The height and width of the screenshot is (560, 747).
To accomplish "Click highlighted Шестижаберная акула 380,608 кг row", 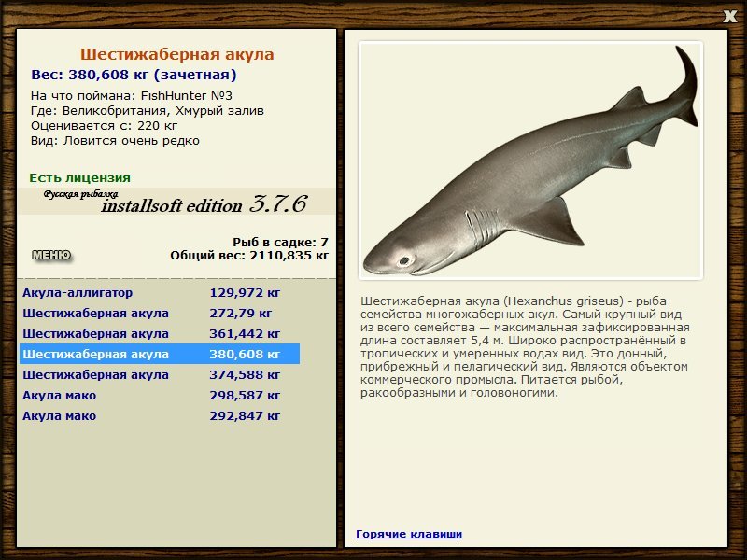I will point(160,354).
